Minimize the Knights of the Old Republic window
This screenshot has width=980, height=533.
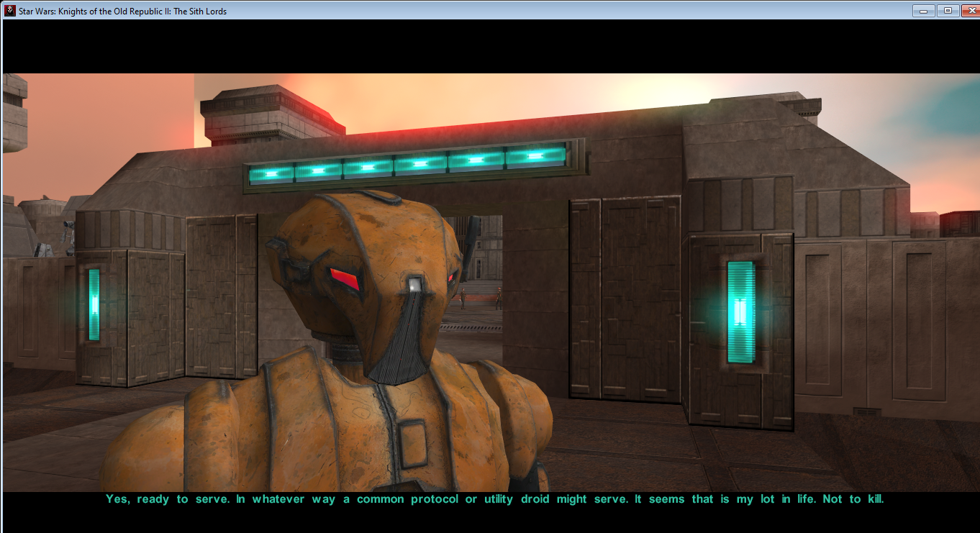923,10
